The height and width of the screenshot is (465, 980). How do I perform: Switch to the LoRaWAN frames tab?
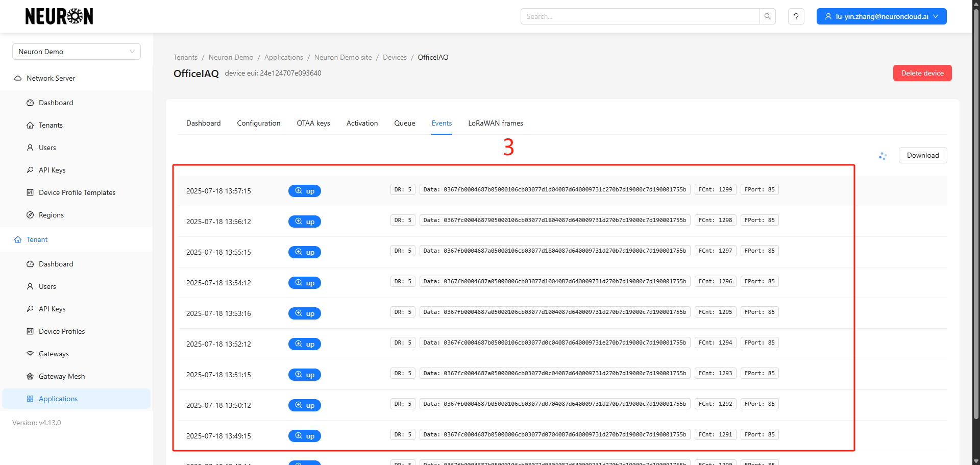pyautogui.click(x=496, y=123)
